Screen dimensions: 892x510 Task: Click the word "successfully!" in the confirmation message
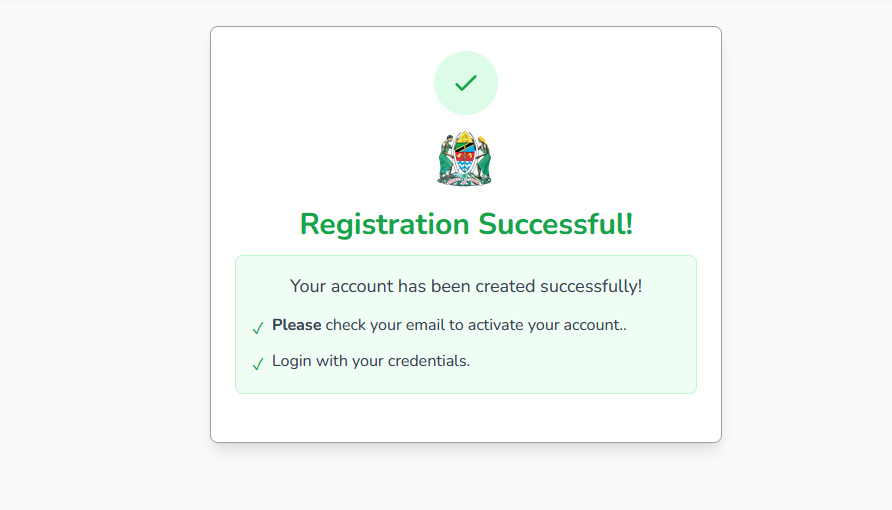point(591,286)
